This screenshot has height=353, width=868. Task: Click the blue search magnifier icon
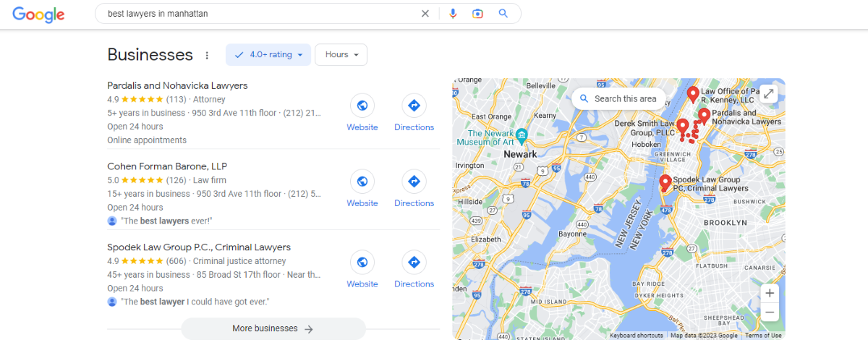coord(503,14)
